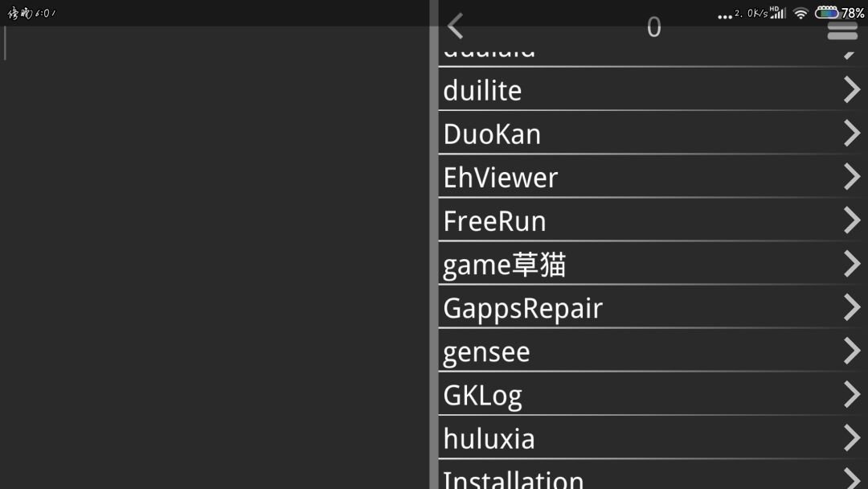Viewport: 868px width, 489px height.
Task: Tap the signal strength icon
Action: click(x=777, y=13)
